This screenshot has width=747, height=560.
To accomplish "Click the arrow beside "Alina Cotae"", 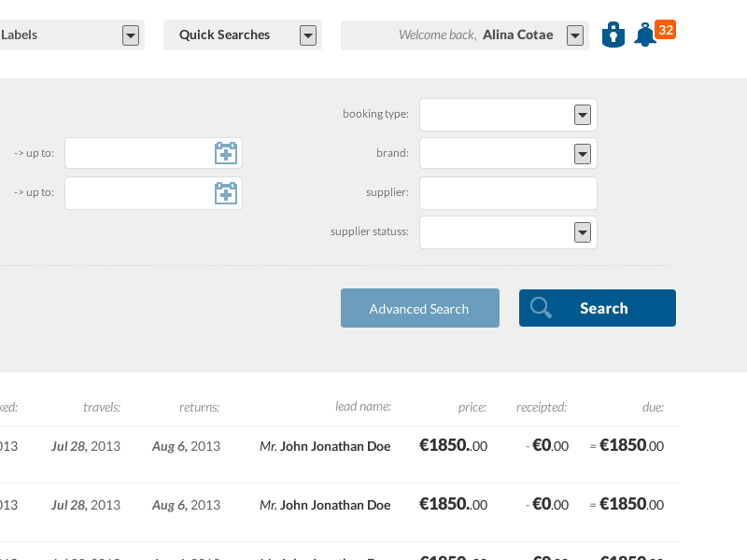I will 574,35.
